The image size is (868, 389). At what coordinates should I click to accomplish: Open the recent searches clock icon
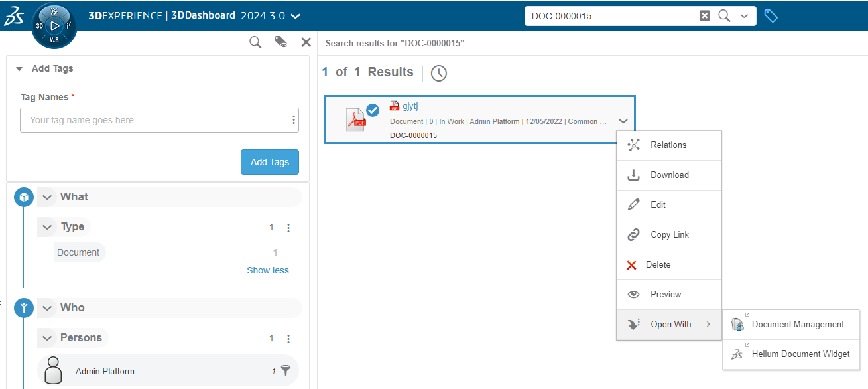point(438,73)
